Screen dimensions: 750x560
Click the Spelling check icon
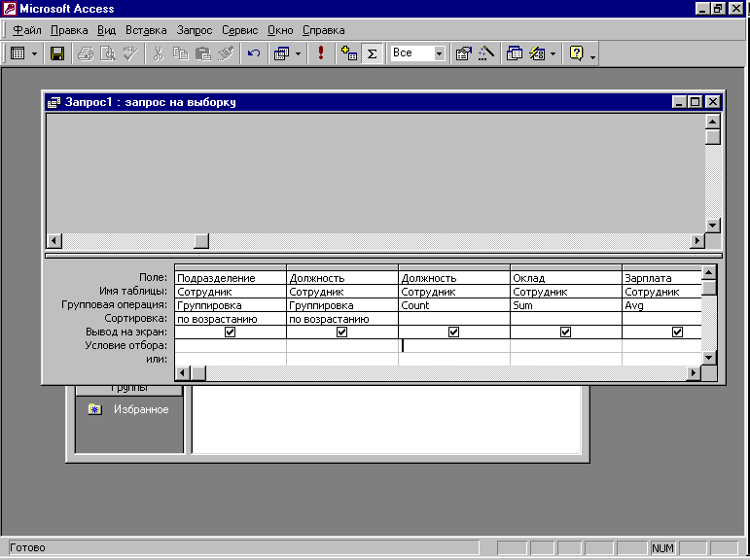[x=130, y=53]
